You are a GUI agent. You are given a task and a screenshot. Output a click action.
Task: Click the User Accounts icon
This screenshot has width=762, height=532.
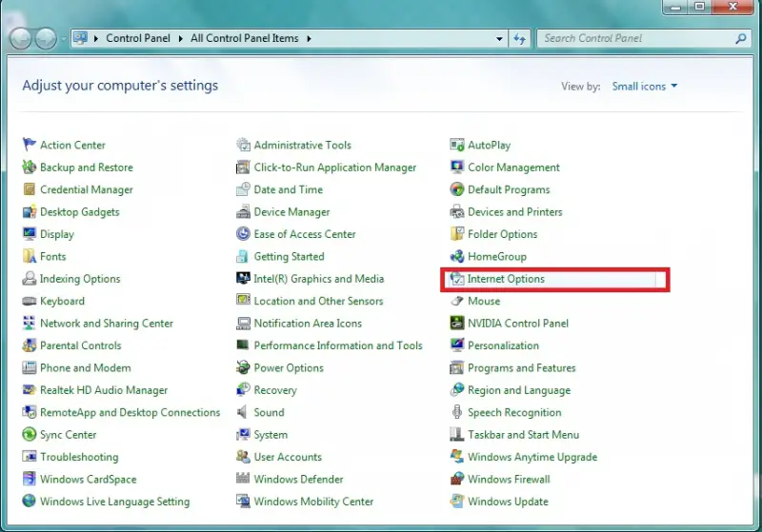click(x=243, y=456)
